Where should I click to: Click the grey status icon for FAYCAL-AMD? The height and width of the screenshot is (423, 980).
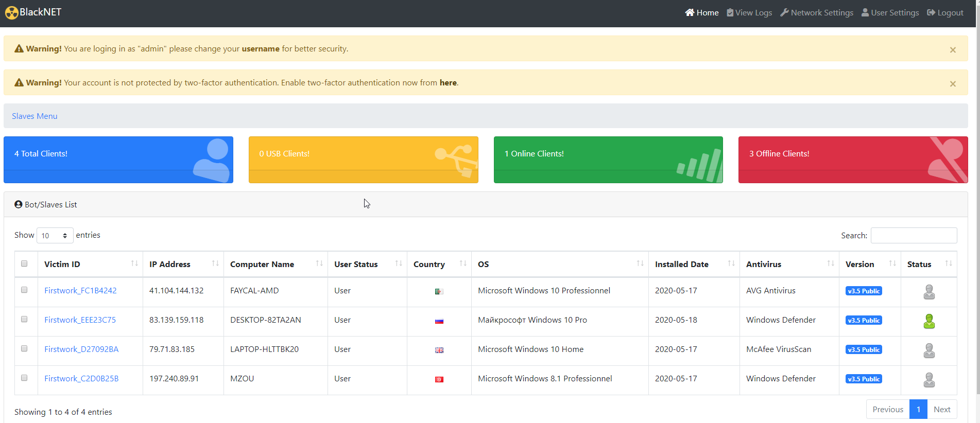(x=929, y=292)
